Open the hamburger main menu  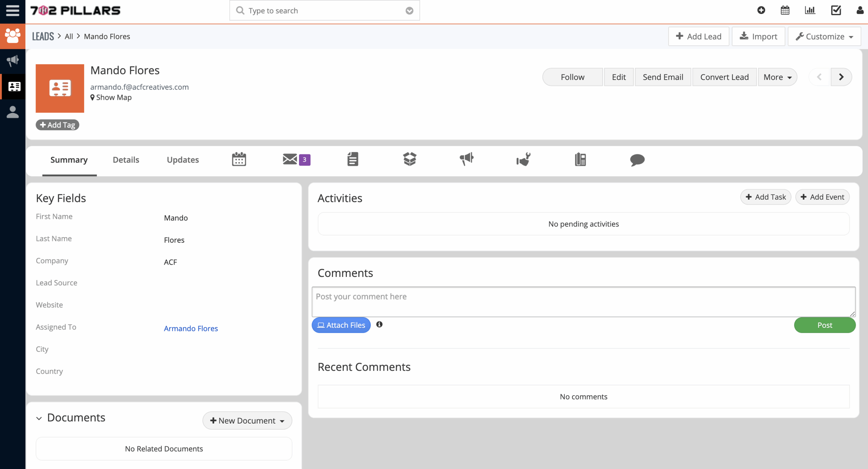pos(13,11)
